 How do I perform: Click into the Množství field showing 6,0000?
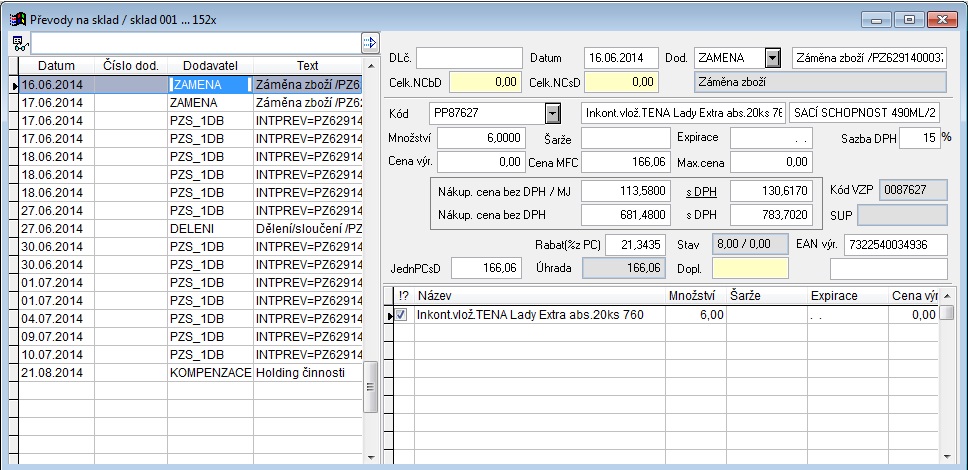click(x=480, y=137)
